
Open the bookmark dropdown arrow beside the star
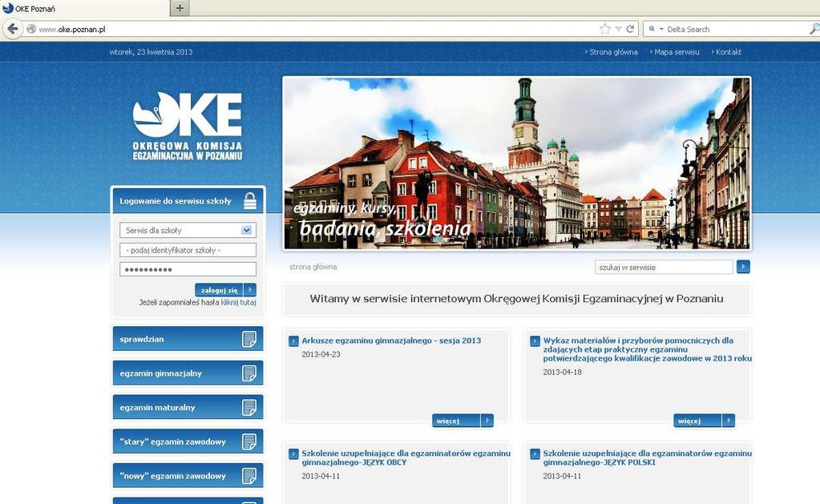(618, 29)
